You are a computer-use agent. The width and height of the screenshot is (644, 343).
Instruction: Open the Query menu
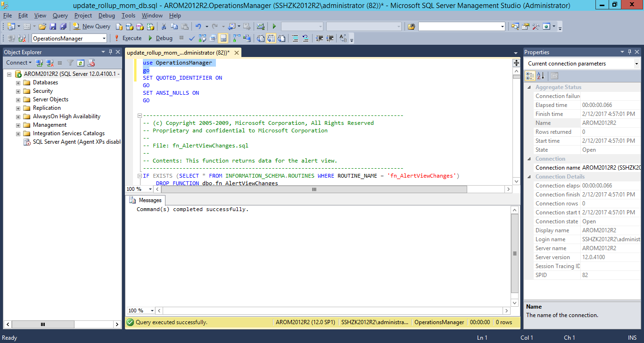[59, 15]
